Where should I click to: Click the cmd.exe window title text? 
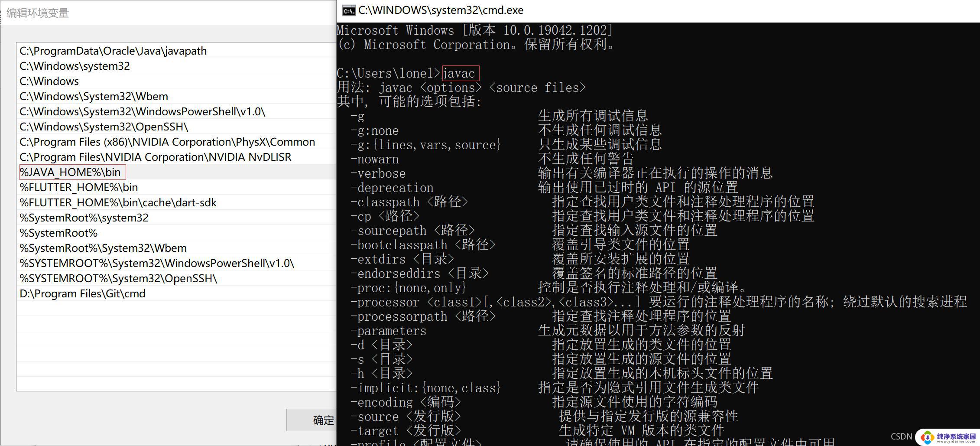(441, 10)
